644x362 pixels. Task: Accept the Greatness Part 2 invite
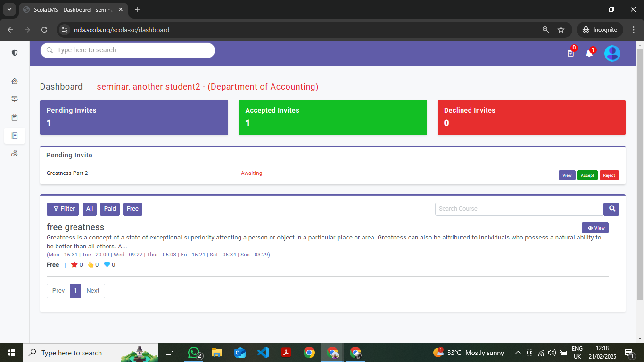tap(587, 175)
